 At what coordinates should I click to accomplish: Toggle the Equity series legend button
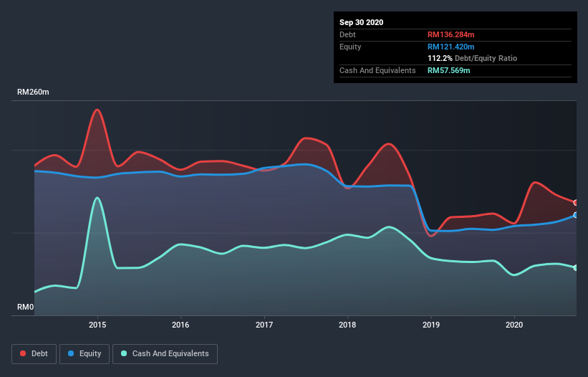pos(85,354)
